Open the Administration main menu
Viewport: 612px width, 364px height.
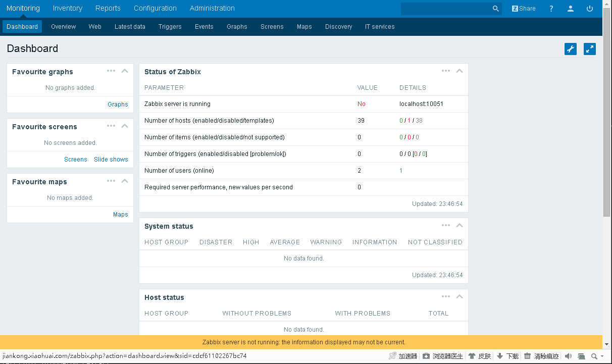click(212, 8)
